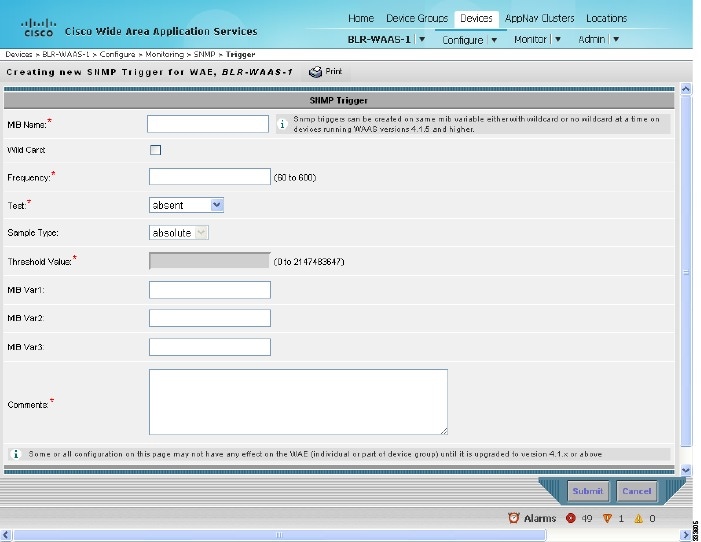The width and height of the screenshot is (701, 542).
Task: Click the Threshold Value input field
Action: (210, 261)
